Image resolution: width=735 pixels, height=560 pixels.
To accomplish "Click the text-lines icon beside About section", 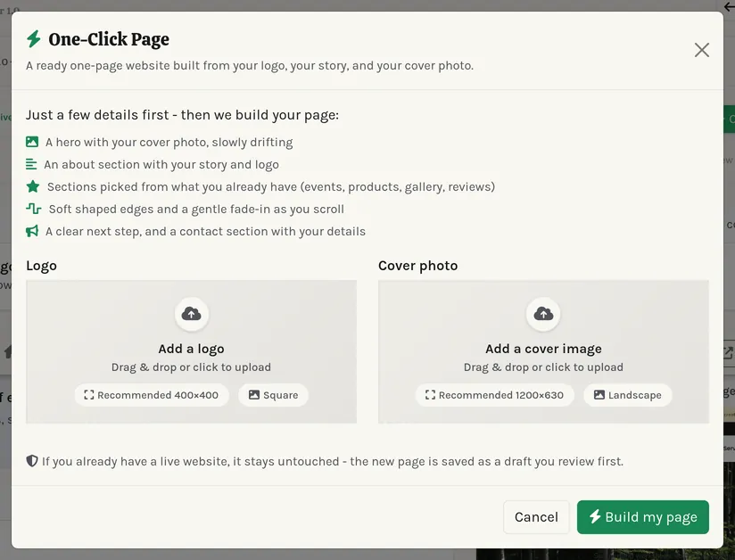I will point(31,164).
